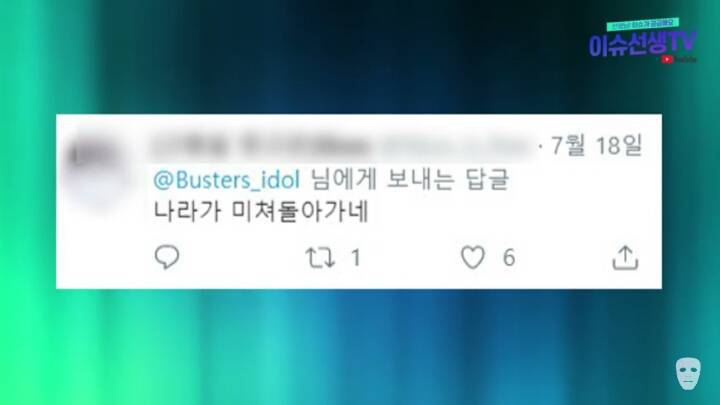The image size is (720, 405).
Task: Click the tweet text 나라가 미쳐돌아가네
Action: tap(261, 212)
